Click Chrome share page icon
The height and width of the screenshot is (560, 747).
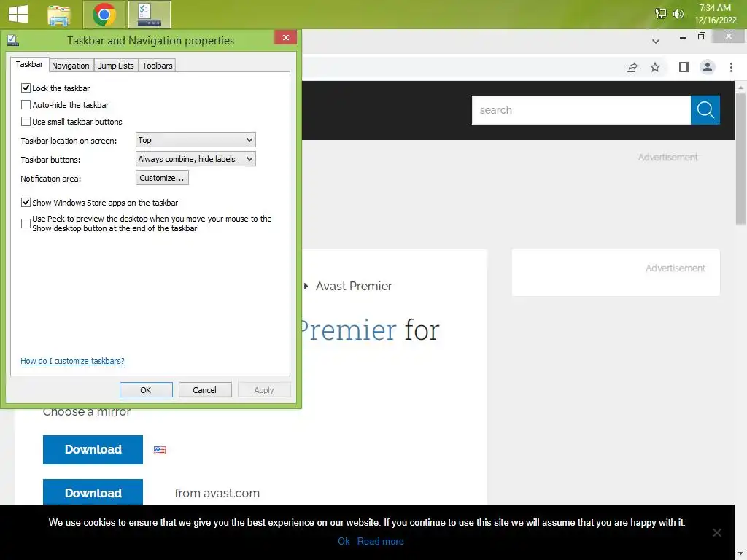click(x=632, y=67)
